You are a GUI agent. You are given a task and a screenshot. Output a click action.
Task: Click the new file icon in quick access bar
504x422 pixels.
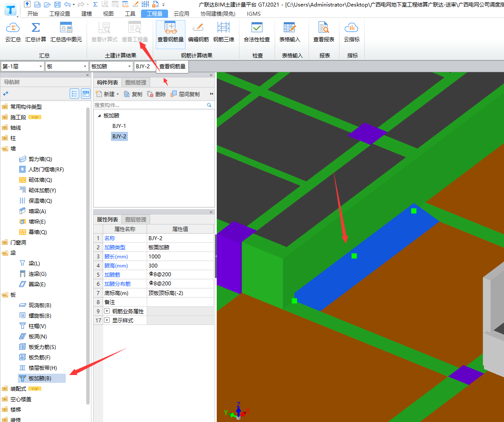tap(37, 4)
